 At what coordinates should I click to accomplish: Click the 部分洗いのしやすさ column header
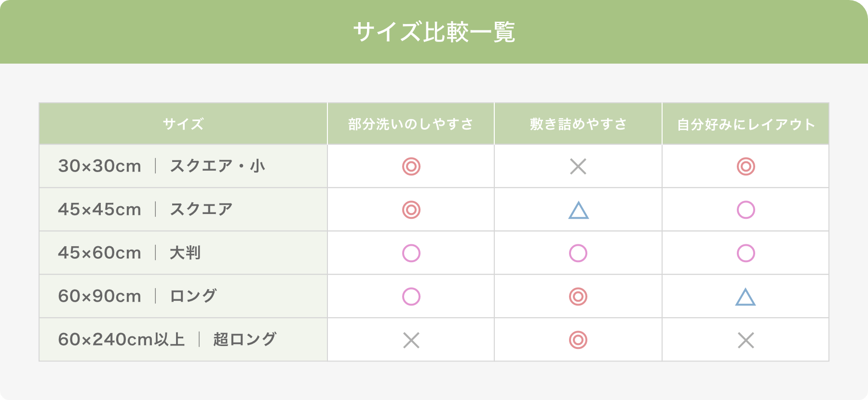click(411, 124)
